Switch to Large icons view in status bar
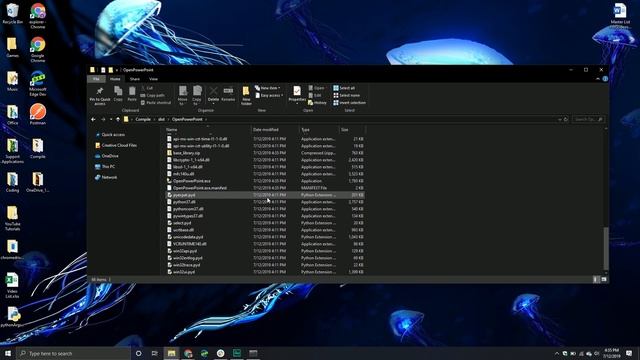640x360 pixels. point(604,279)
